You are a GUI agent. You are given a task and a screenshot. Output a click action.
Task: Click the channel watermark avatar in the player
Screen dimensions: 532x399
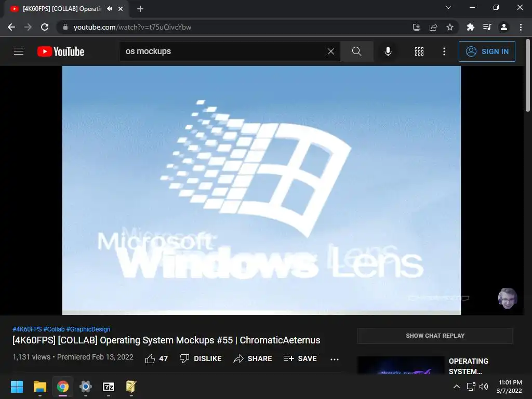507,298
